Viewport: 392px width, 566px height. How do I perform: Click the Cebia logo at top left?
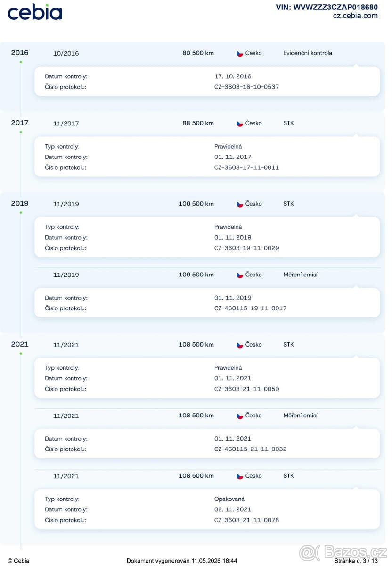[34, 12]
